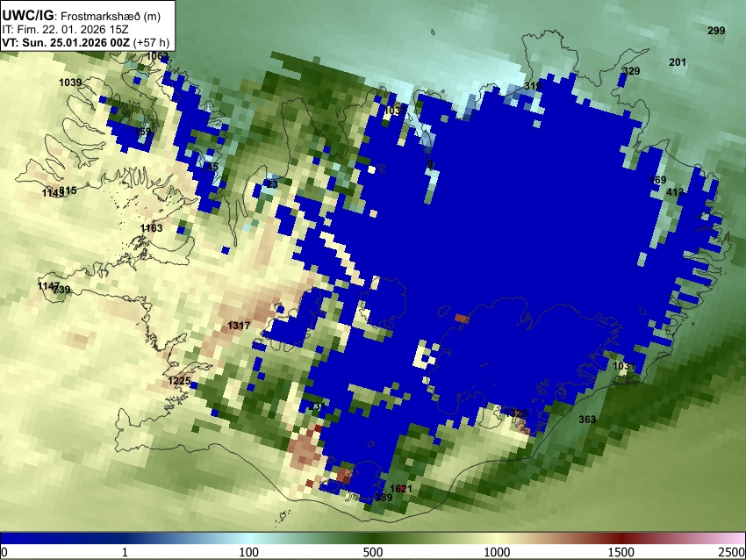Pick the dark red section of the colour scale

(621, 539)
